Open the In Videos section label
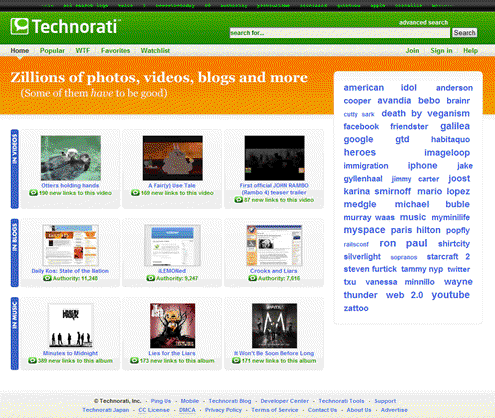The height and width of the screenshot is (418, 495). coord(15,169)
